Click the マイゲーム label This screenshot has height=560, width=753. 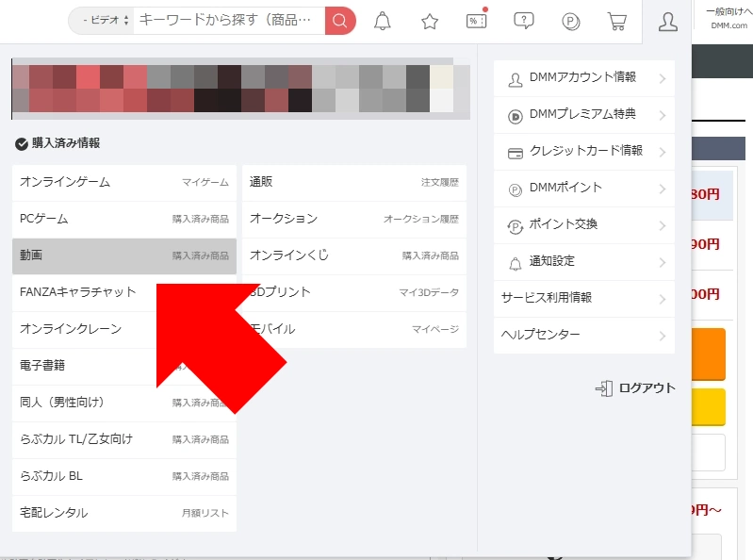tap(205, 183)
